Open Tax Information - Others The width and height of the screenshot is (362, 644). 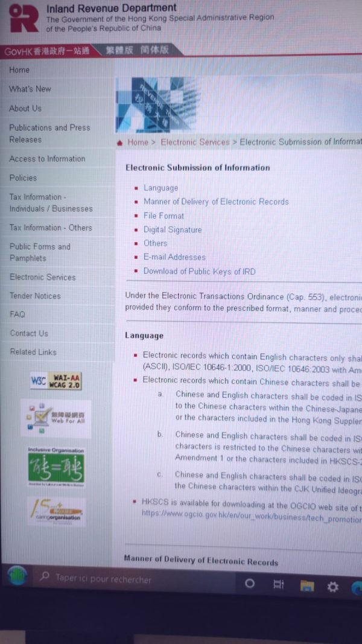[51, 228]
